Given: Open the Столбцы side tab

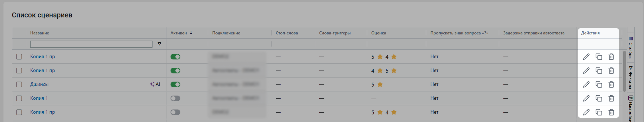Looking at the screenshot, I should [630, 47].
